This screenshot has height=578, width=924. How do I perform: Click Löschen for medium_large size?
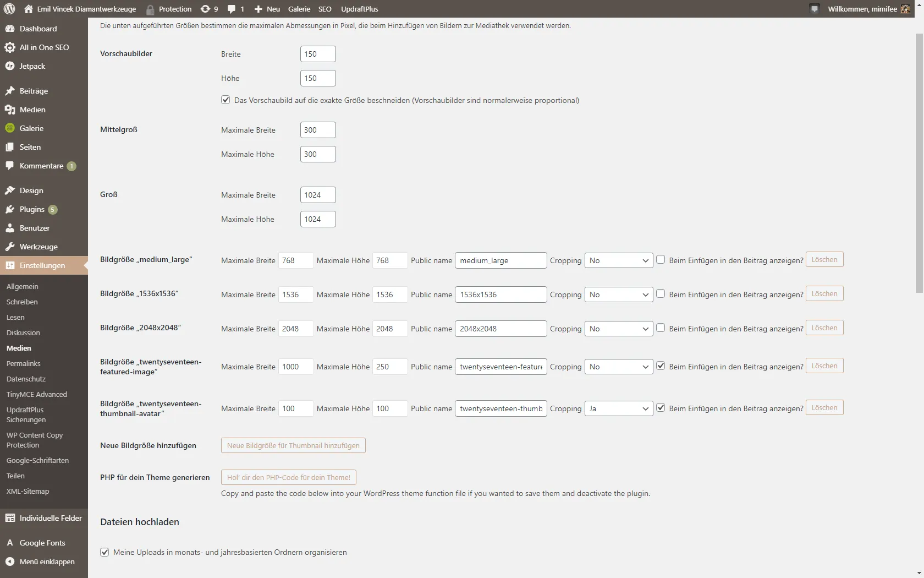(824, 259)
